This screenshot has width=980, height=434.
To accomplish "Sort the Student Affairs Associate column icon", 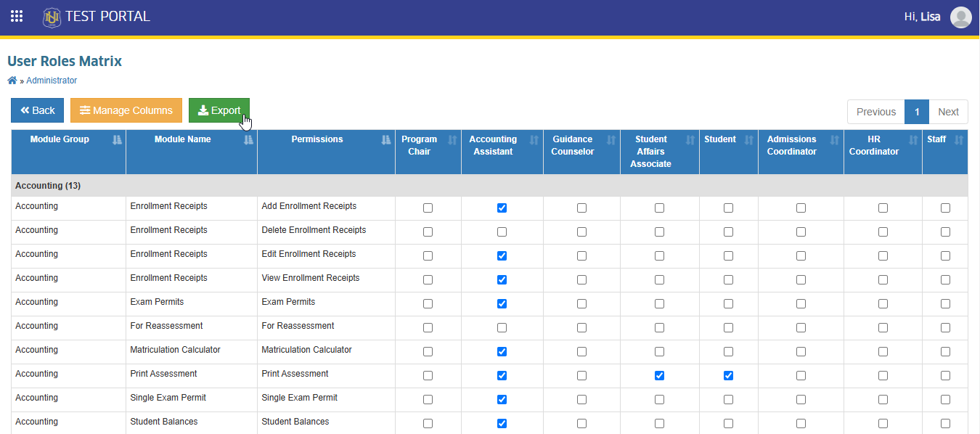I will [x=690, y=140].
